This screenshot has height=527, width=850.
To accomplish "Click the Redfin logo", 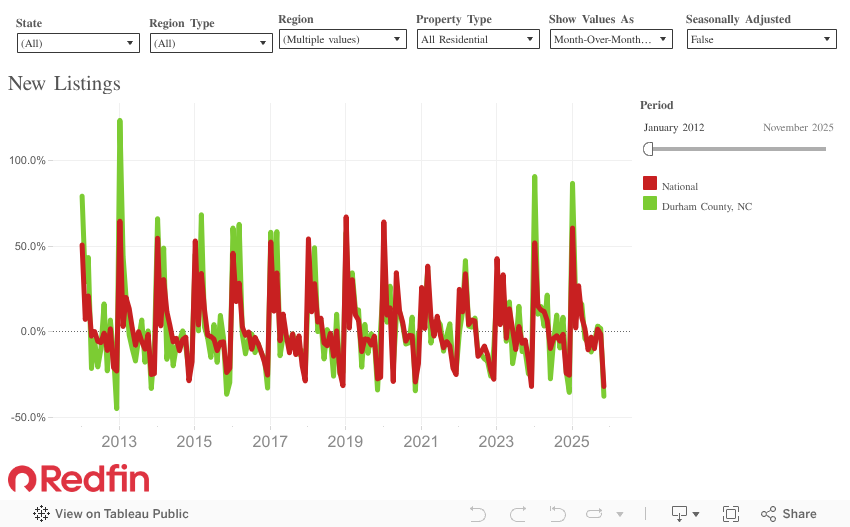I will click(79, 478).
